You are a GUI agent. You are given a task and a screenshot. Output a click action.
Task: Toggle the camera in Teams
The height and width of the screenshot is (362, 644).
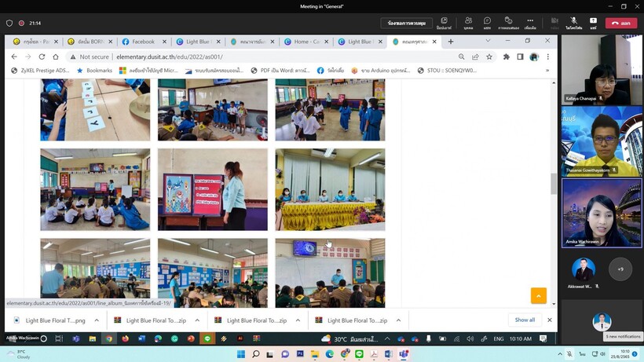(x=554, y=21)
